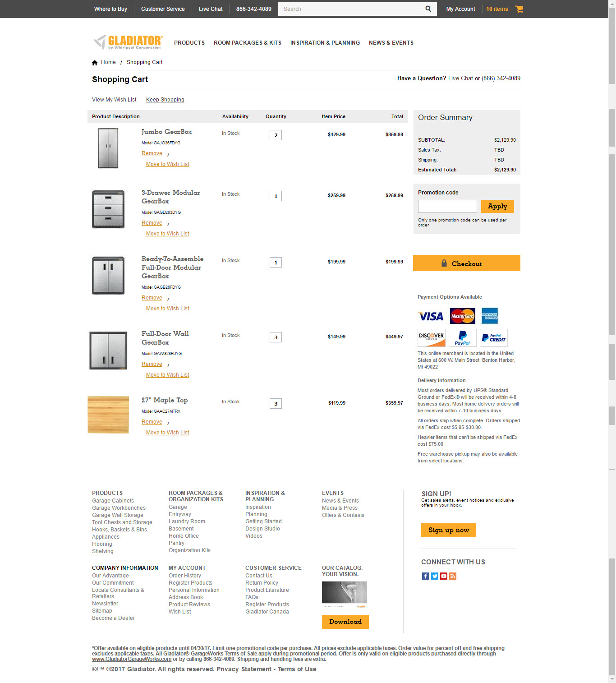Open ROOM PACKAGES & KITS menu

(x=248, y=43)
